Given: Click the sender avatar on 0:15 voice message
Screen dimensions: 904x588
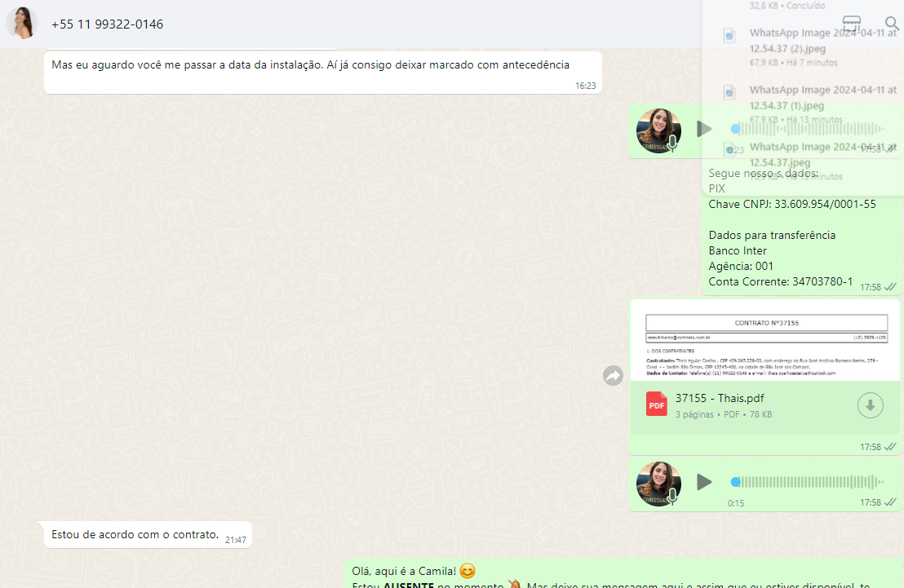Looking at the screenshot, I should click(658, 484).
